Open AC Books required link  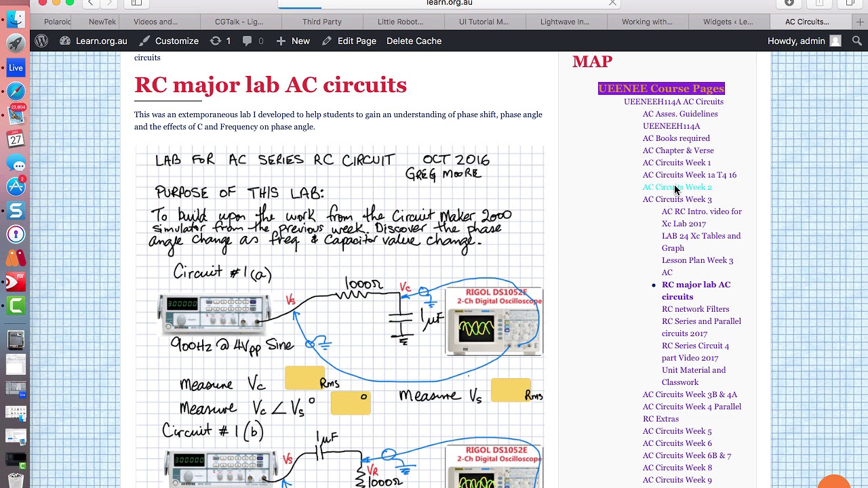[x=676, y=138]
